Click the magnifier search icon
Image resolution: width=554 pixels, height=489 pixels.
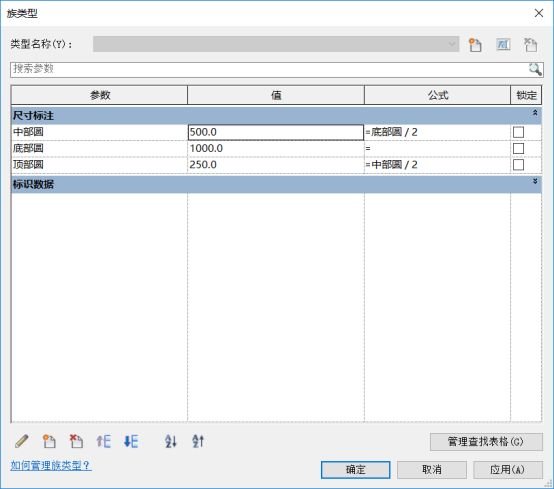tap(535, 69)
